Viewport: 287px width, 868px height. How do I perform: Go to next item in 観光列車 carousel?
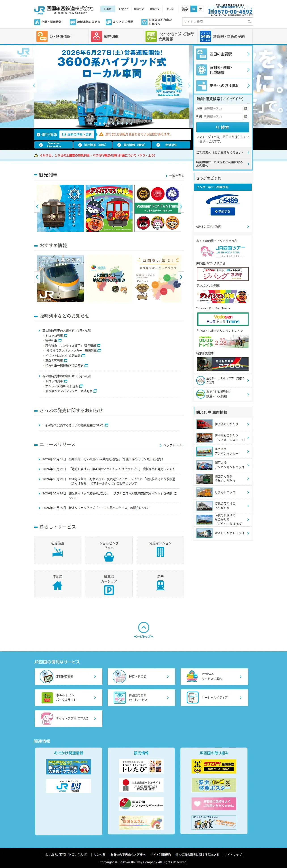[x=181, y=207]
